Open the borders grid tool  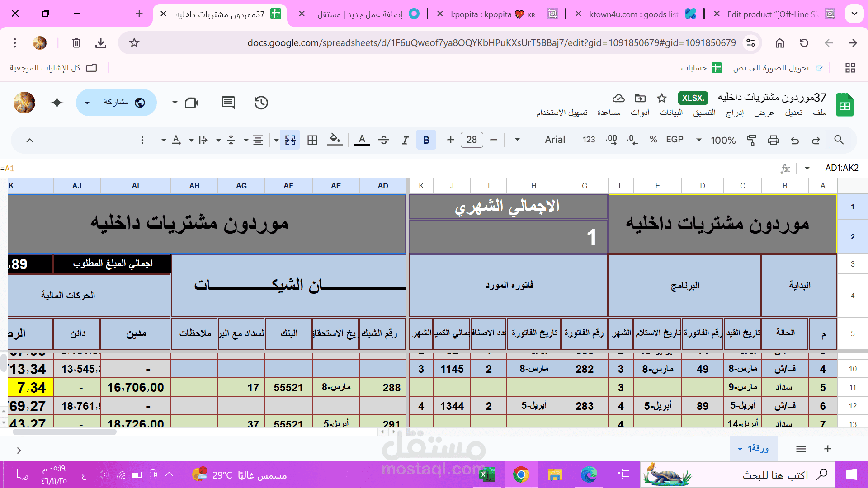(312, 140)
